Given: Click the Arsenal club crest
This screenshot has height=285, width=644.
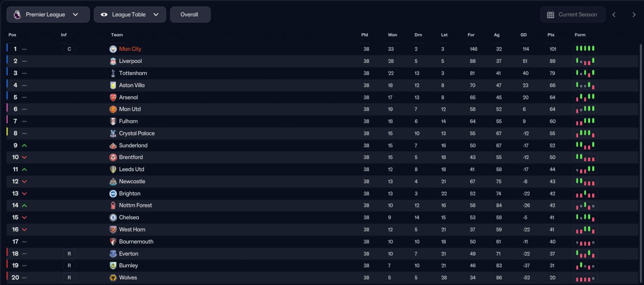Looking at the screenshot, I should (113, 97).
